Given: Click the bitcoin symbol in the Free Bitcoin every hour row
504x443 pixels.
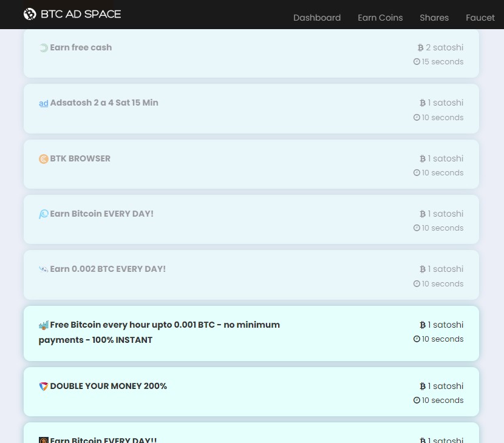Looking at the screenshot, I should coord(423,325).
